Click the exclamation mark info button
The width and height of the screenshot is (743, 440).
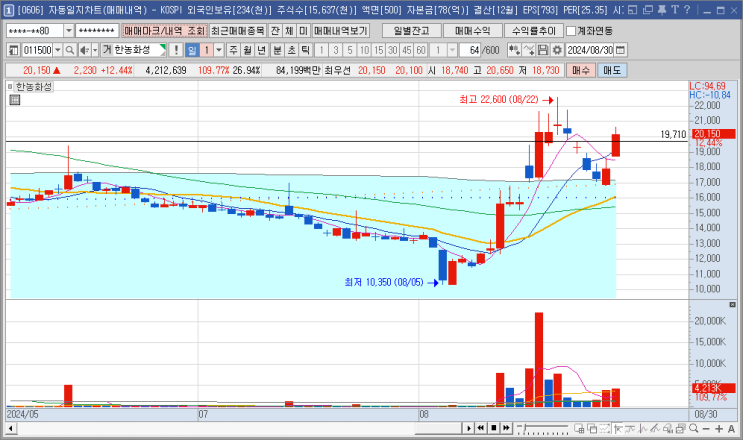pos(176,50)
